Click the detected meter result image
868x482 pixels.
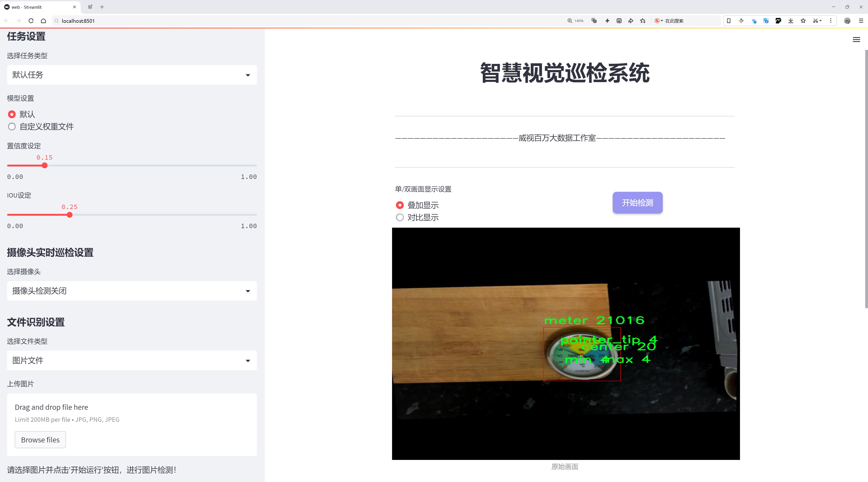[566, 344]
